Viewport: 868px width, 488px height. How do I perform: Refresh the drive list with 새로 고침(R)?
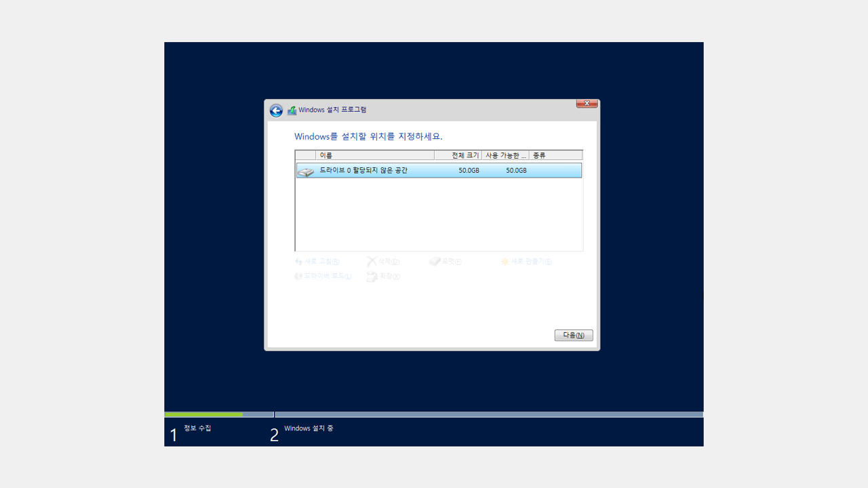pyautogui.click(x=317, y=262)
